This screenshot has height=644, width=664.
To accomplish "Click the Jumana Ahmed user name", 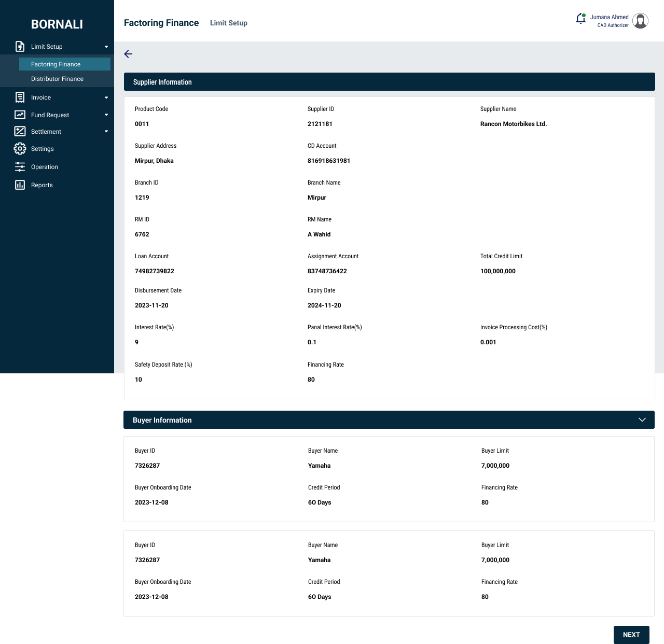I will (609, 17).
